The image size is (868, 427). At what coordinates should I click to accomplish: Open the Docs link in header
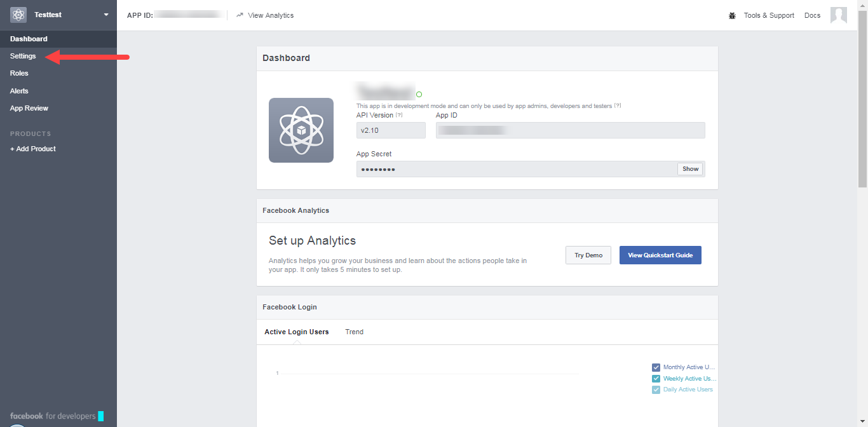point(812,15)
